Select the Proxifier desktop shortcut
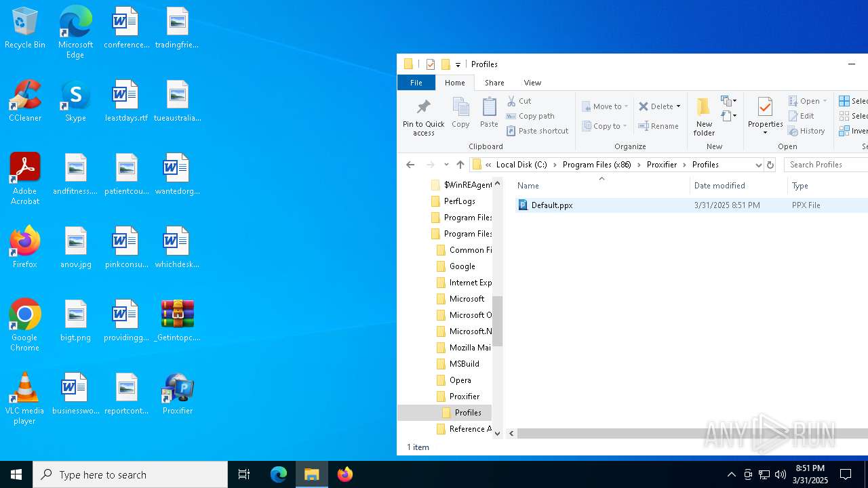The height and width of the screenshot is (488, 868). pos(178,394)
